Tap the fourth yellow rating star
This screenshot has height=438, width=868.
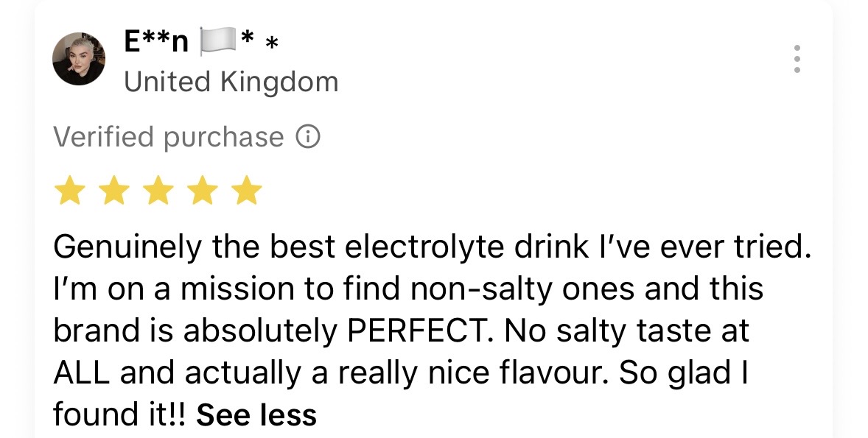click(202, 190)
